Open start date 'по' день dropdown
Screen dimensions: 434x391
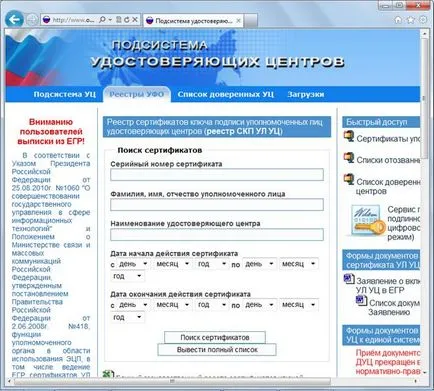pos(260,264)
